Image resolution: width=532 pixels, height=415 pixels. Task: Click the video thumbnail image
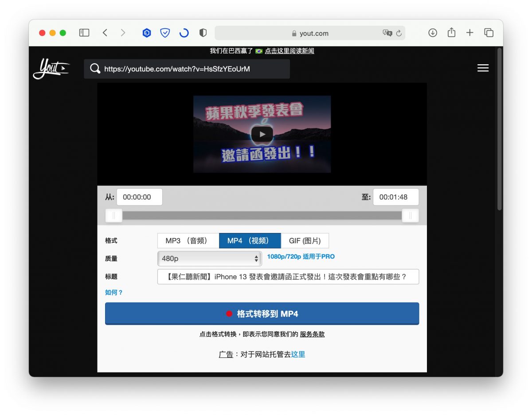[x=262, y=134]
